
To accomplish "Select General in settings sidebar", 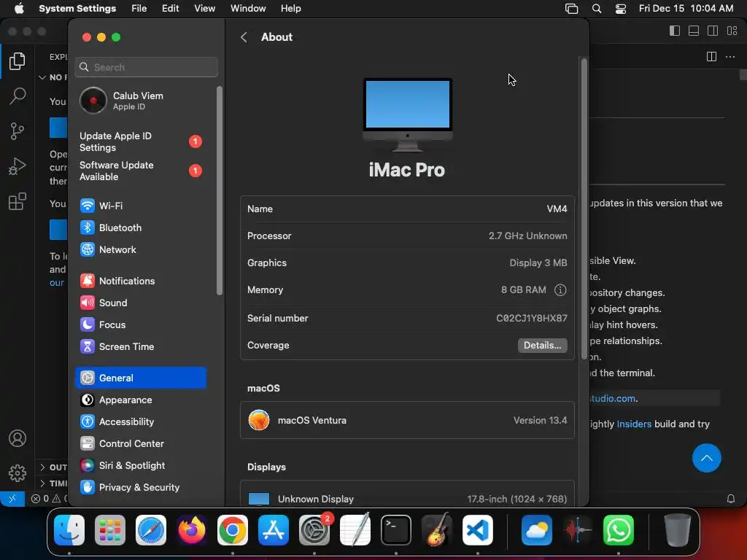I will [x=141, y=378].
